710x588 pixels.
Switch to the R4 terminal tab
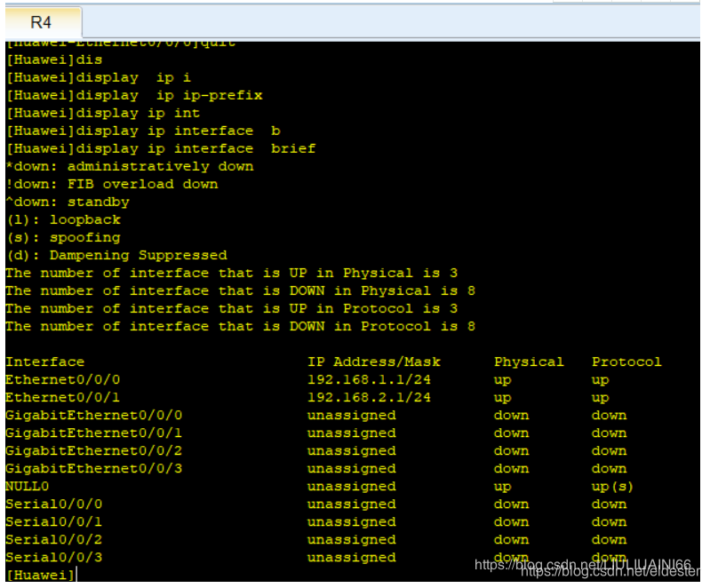42,22
